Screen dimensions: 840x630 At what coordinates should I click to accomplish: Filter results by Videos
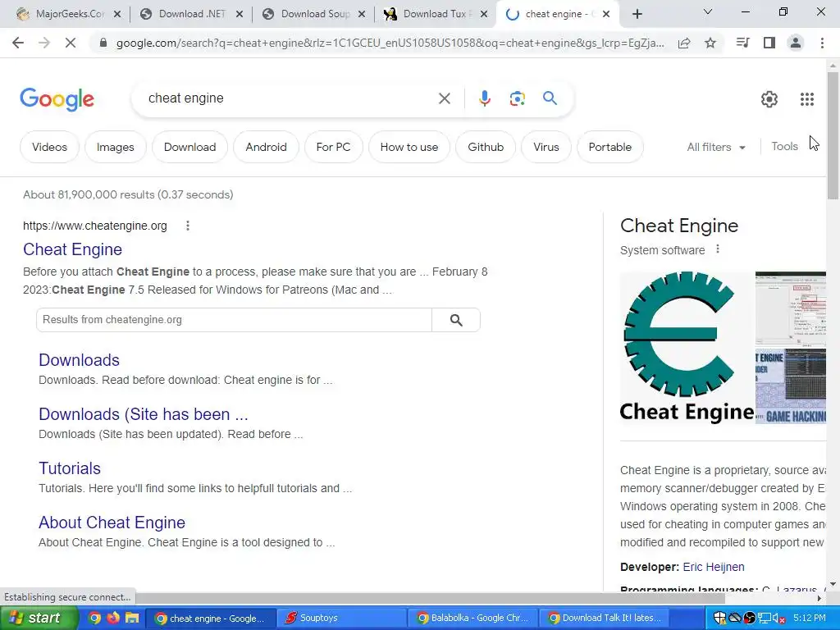click(x=49, y=147)
